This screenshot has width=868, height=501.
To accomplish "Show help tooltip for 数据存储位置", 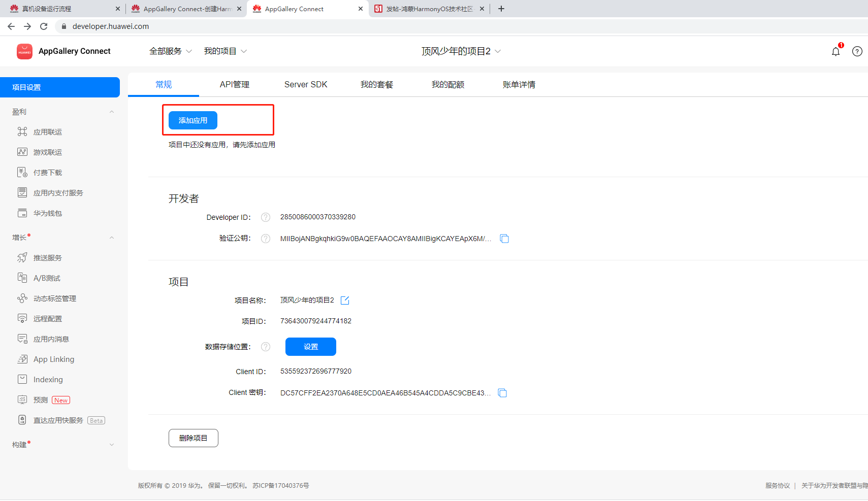I will coord(266,347).
